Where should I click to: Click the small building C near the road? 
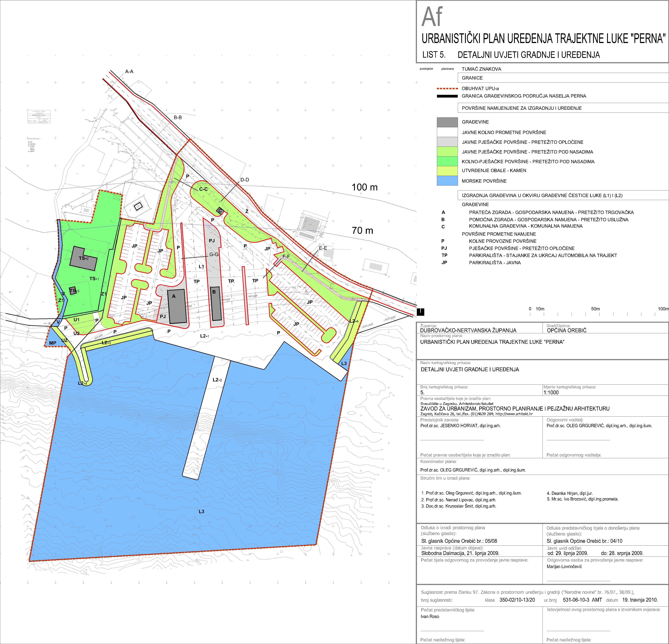(x=220, y=211)
